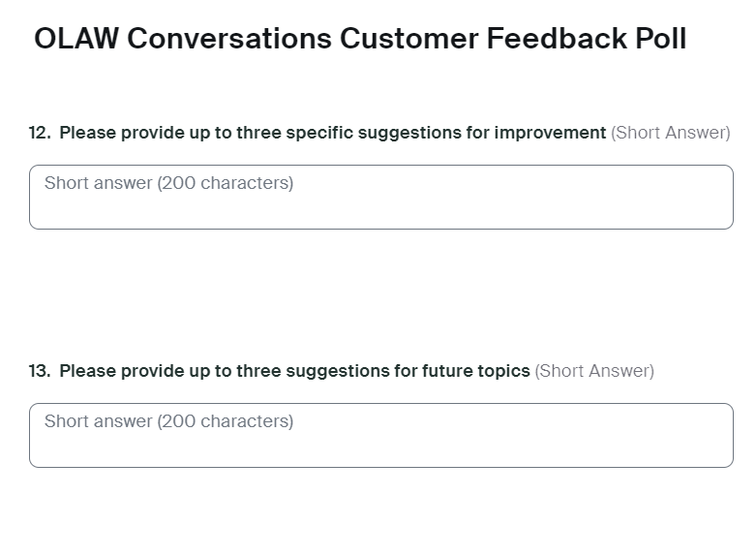Viewport: 756px width, 556px height.
Task: Click the "(Short Answer)" tag beside question 13
Action: pyautogui.click(x=594, y=371)
